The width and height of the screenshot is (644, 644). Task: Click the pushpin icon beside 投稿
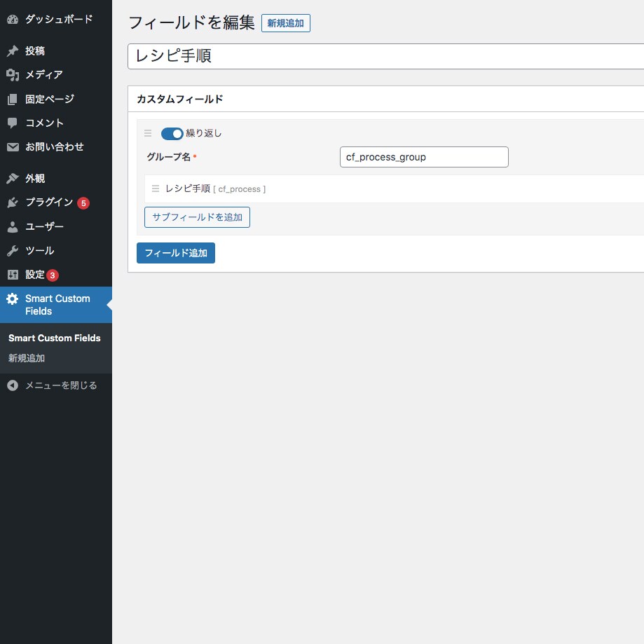[x=13, y=51]
